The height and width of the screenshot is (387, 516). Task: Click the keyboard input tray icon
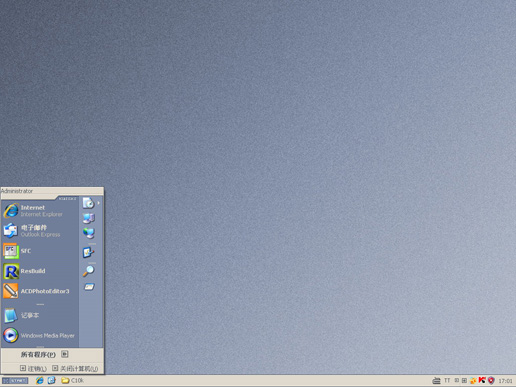[436, 380]
